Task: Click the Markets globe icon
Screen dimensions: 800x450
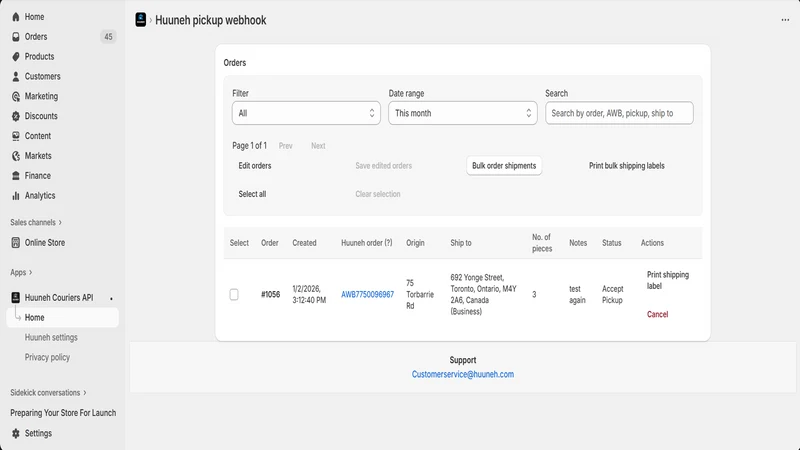Action: (x=16, y=156)
